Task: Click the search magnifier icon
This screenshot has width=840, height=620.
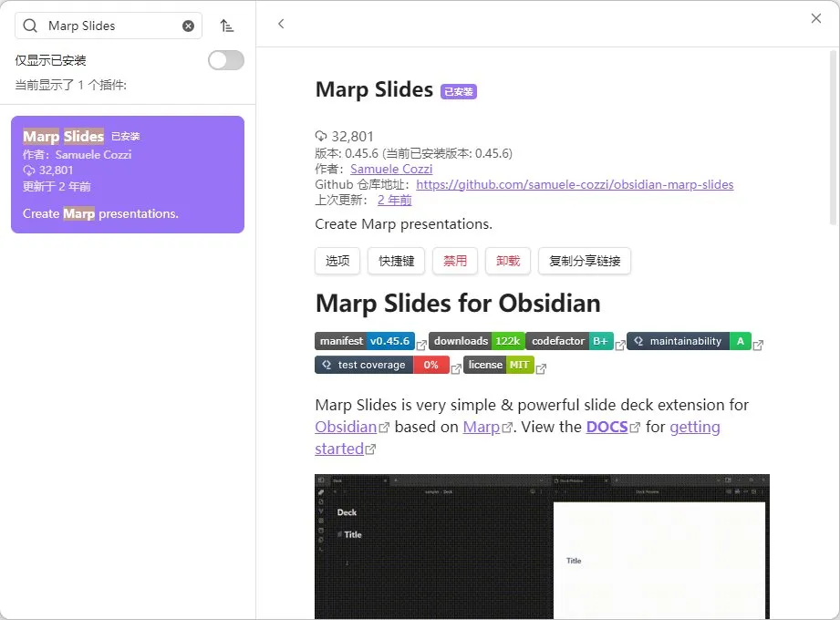Action: pos(31,26)
